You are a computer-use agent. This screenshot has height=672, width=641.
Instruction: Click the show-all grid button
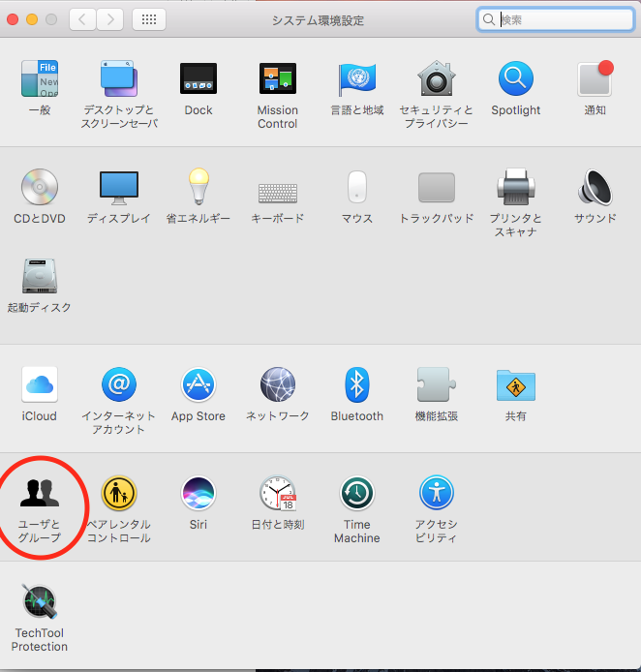coord(149,19)
